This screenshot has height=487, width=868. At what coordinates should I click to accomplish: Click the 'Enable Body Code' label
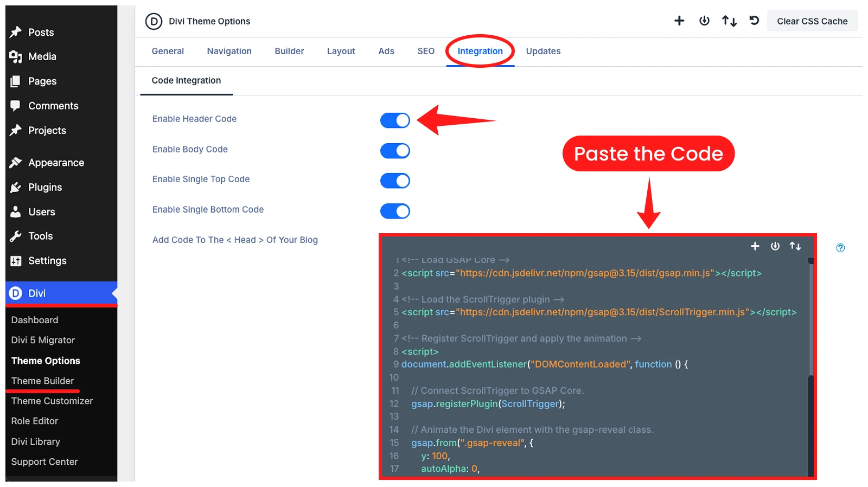click(x=190, y=149)
